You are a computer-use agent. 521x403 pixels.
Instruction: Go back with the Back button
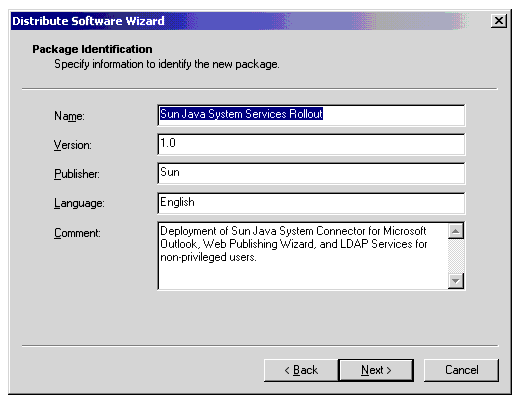coord(301,370)
